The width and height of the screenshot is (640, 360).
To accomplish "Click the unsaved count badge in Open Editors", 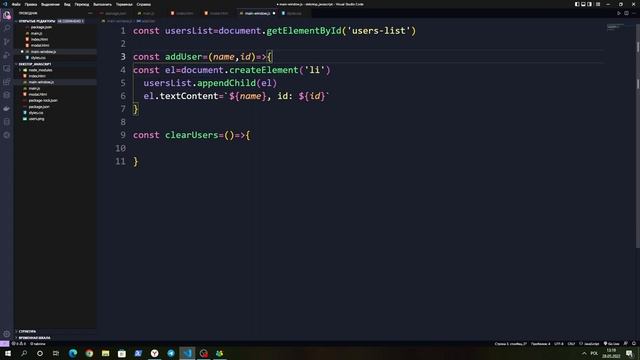I will click(70, 21).
